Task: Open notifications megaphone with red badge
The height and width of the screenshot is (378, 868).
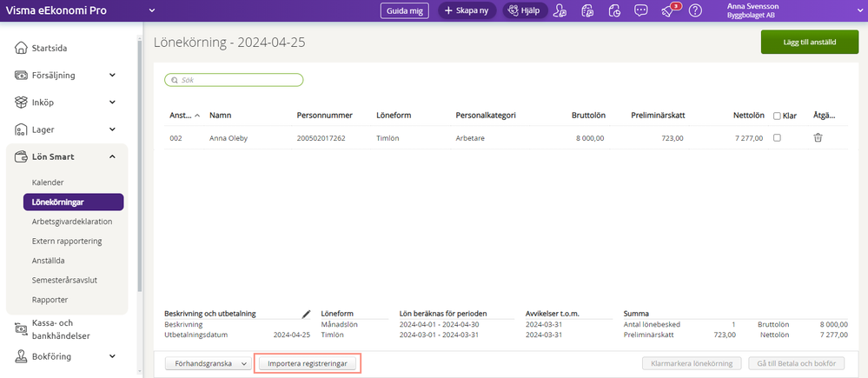Action: pyautogui.click(x=668, y=10)
